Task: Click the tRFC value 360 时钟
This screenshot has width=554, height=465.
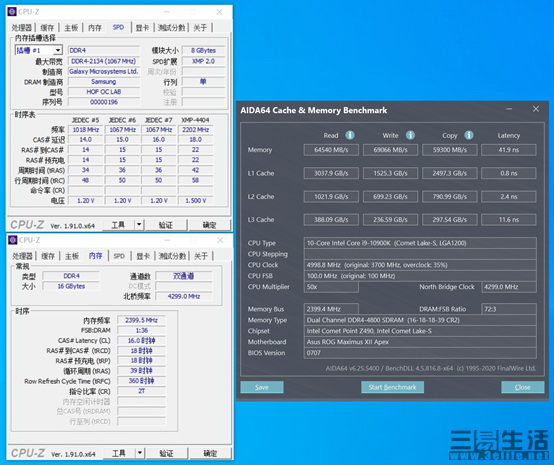Action: pos(141,381)
